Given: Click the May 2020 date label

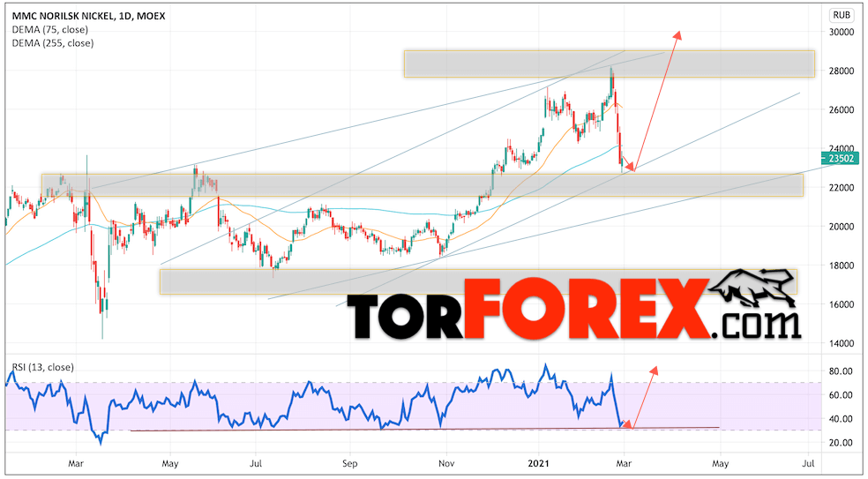Looking at the screenshot, I should coord(170,463).
